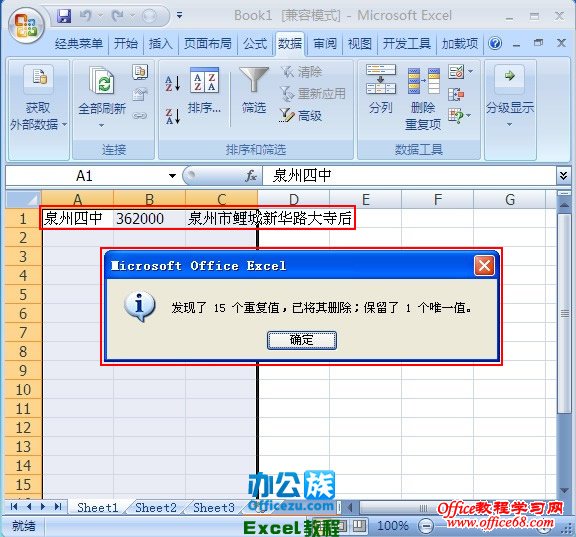Viewport: 576px width, 537px height.
Task: Open the View tab
Action: [360, 44]
